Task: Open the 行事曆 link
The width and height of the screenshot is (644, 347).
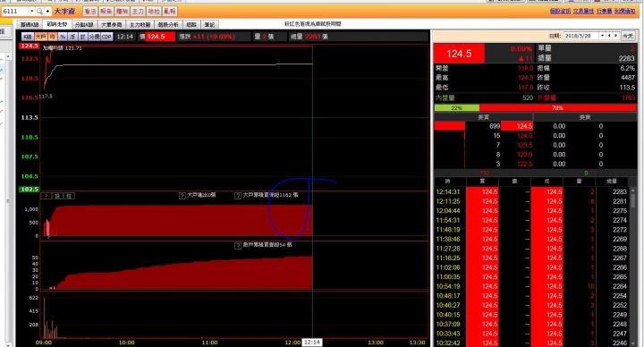Action: [604, 11]
